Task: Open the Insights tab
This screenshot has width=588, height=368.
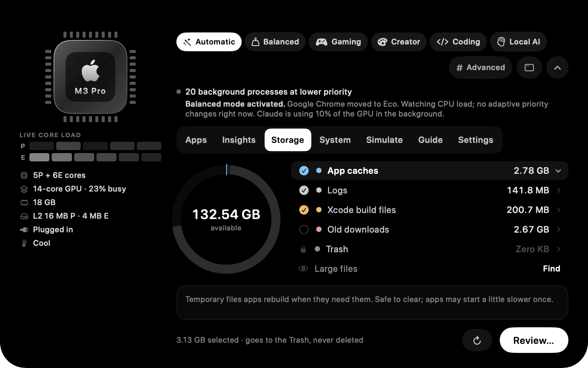Action: pos(239,140)
